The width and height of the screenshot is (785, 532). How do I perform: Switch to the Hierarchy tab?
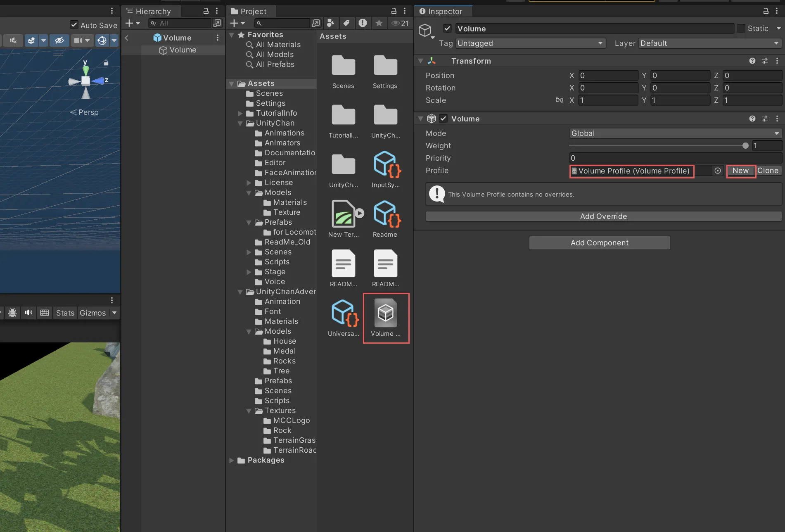149,11
